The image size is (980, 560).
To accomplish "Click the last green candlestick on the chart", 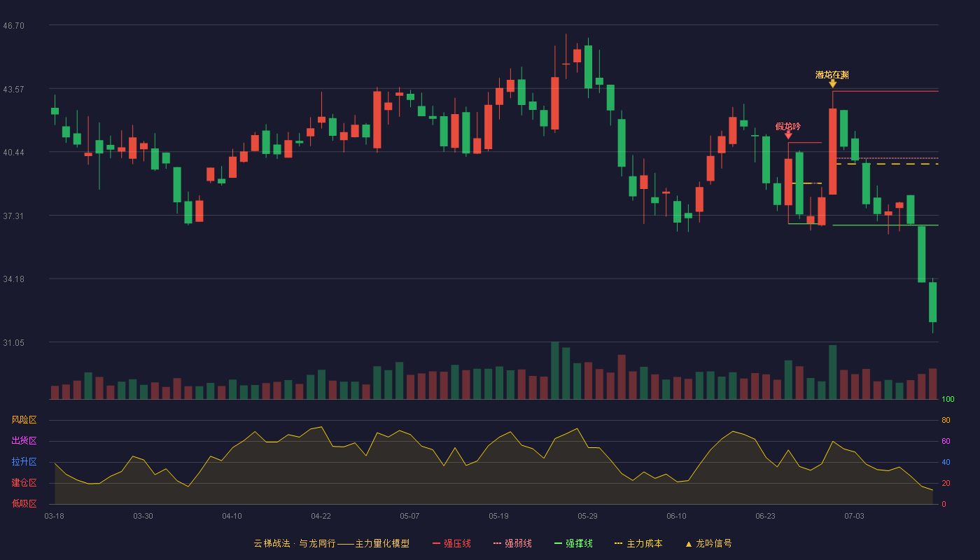I will (932, 302).
